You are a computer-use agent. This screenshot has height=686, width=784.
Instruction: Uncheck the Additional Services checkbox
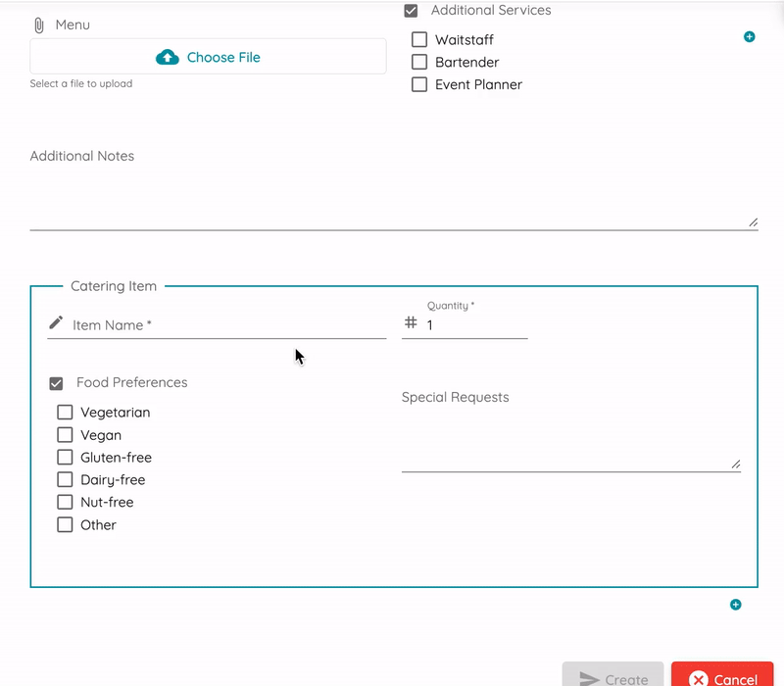pos(411,11)
